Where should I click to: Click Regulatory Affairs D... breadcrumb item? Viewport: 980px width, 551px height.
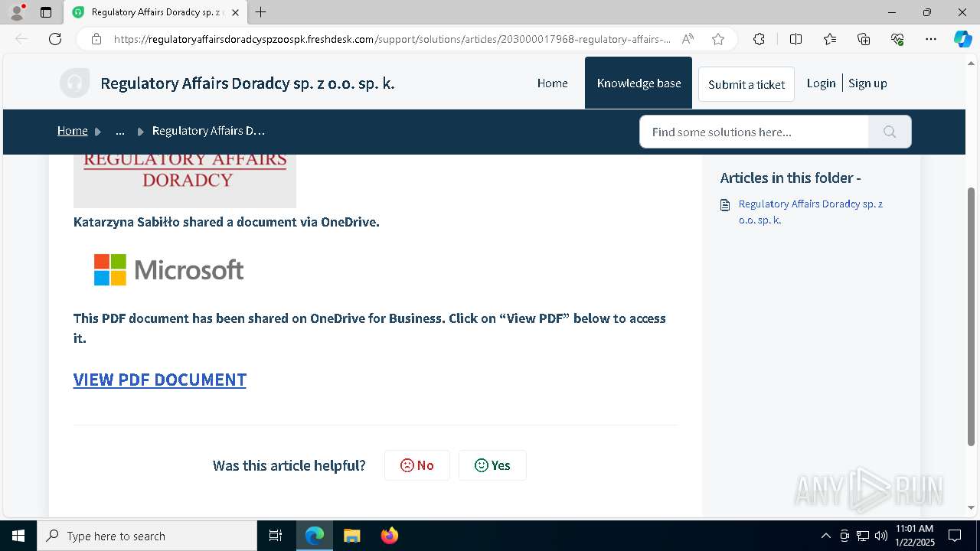[x=208, y=131]
